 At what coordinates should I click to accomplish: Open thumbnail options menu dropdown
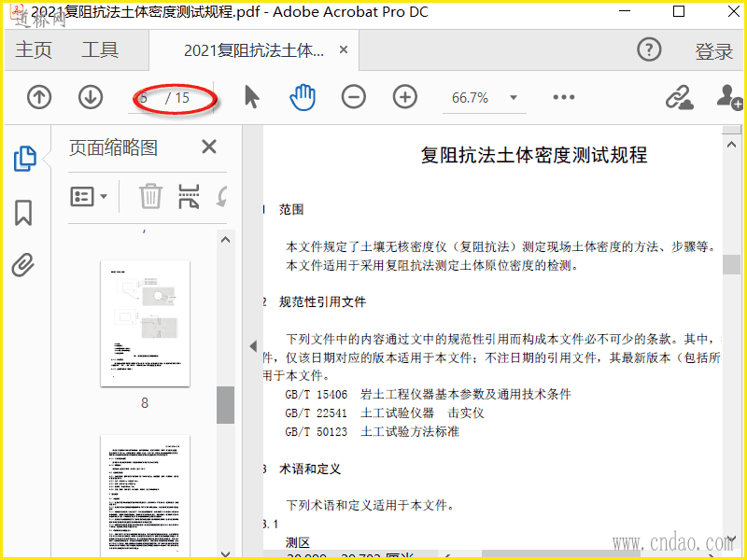pos(89,196)
